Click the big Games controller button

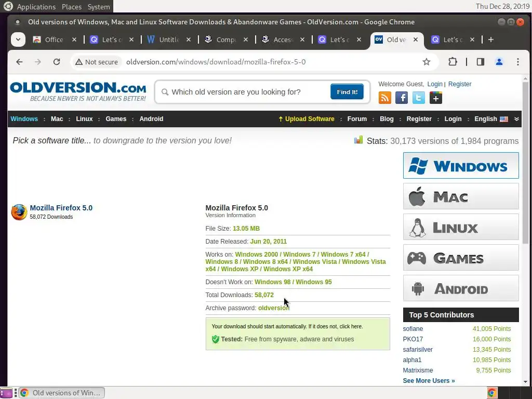click(x=461, y=258)
